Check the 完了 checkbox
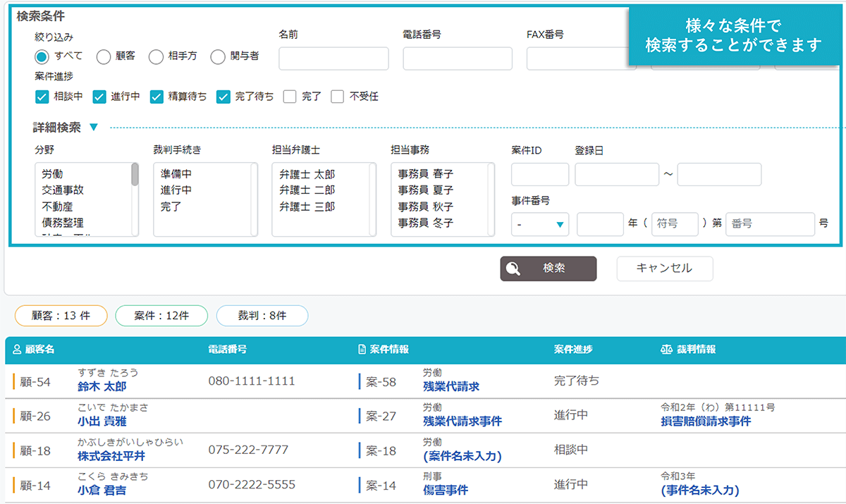Image resolution: width=846 pixels, height=504 pixels. coord(289,97)
